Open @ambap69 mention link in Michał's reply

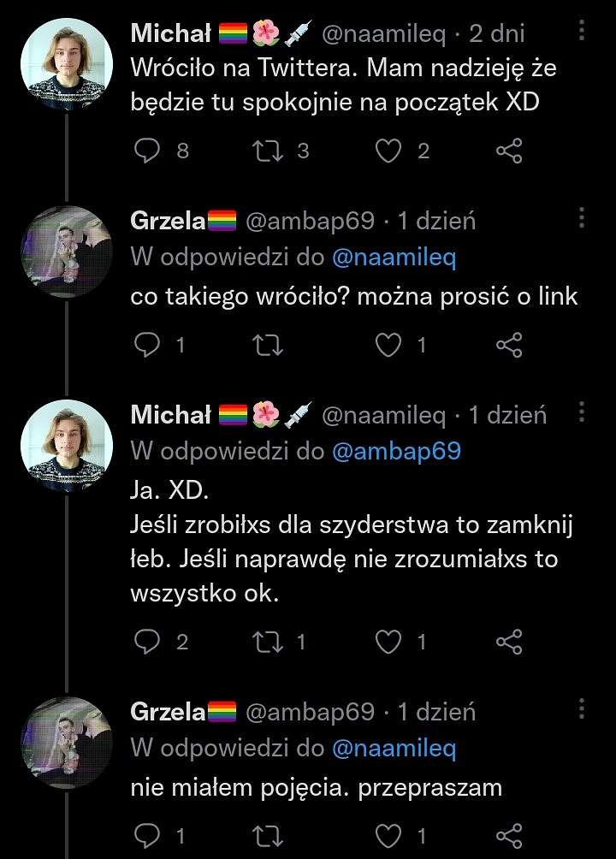(396, 451)
